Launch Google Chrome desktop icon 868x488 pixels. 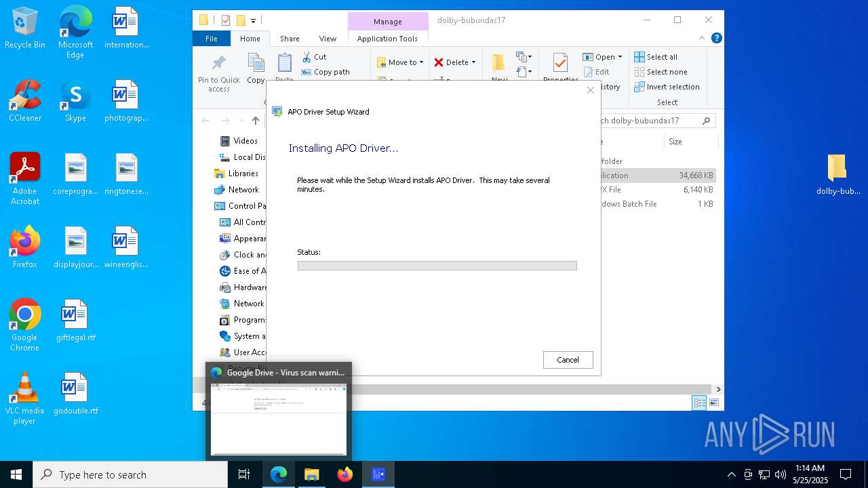click(25, 325)
